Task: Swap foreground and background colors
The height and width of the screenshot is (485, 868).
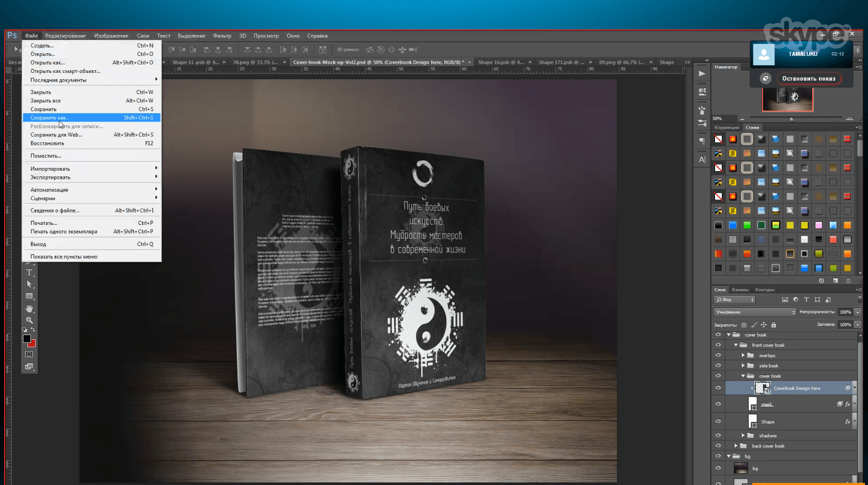Action: [x=33, y=329]
